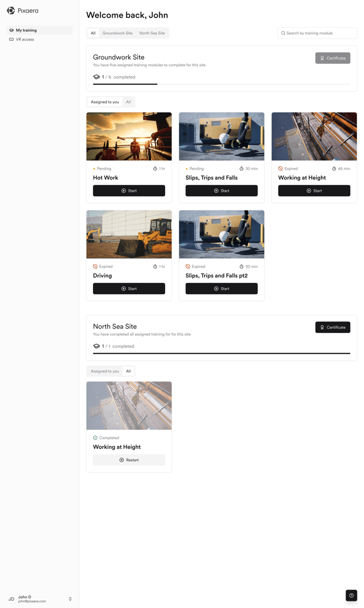The width and height of the screenshot is (364, 608).
Task: Expand the John D account switcher
Action: (x=70, y=599)
